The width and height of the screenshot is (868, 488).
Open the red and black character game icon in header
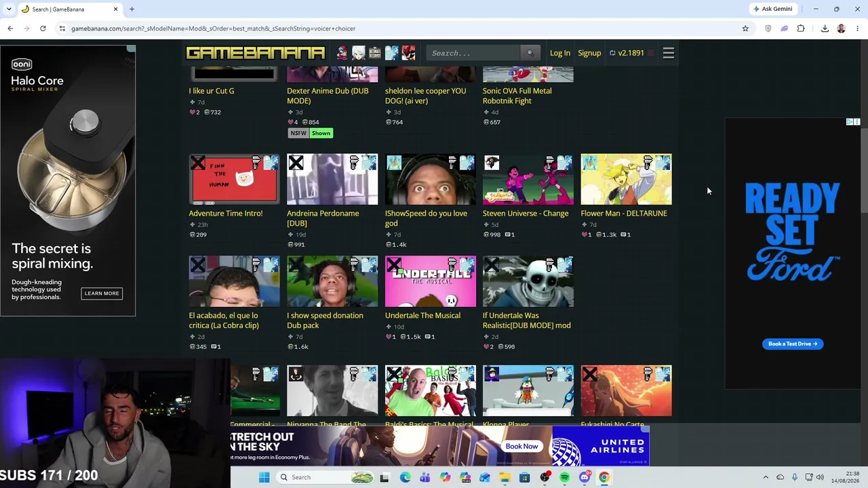(x=408, y=53)
